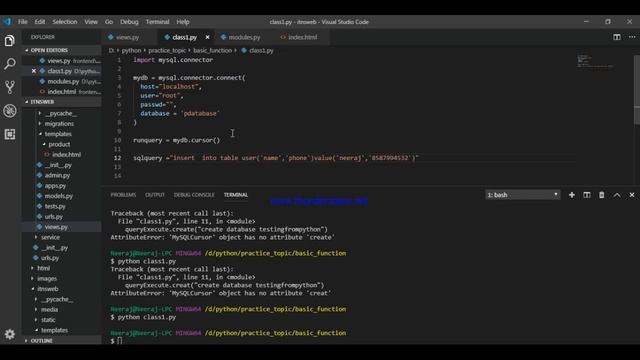640x360 pixels.
Task: Collapse the Open Editors section
Action: point(61,50)
